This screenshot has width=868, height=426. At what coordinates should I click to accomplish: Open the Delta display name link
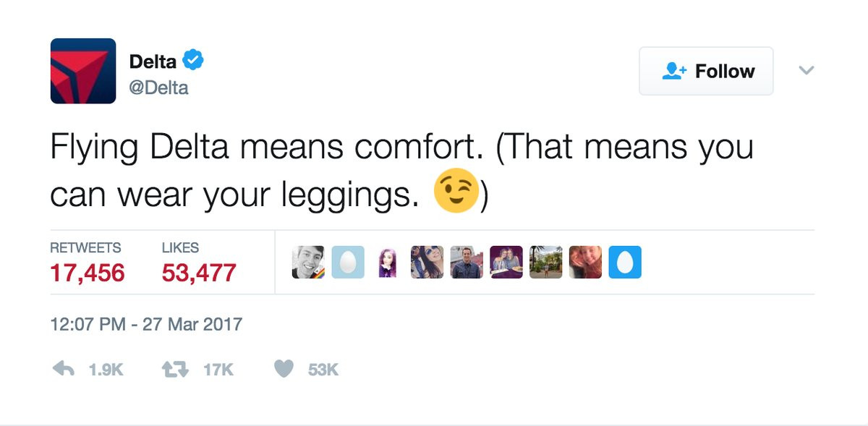[153, 61]
